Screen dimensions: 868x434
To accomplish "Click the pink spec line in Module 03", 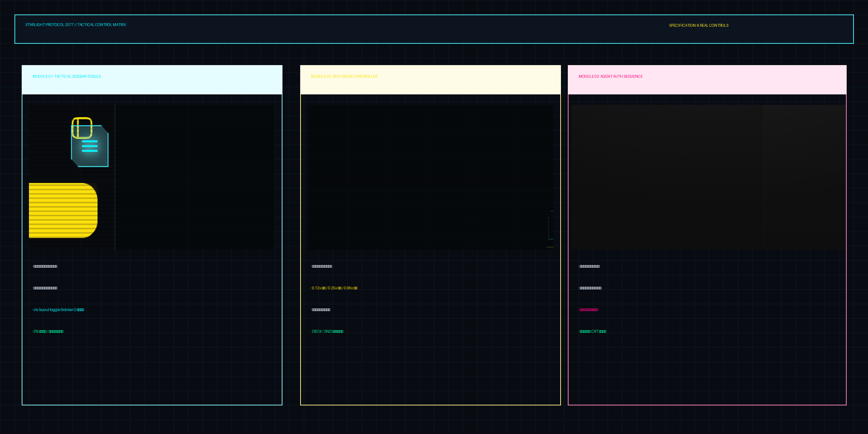I will 588,310.
